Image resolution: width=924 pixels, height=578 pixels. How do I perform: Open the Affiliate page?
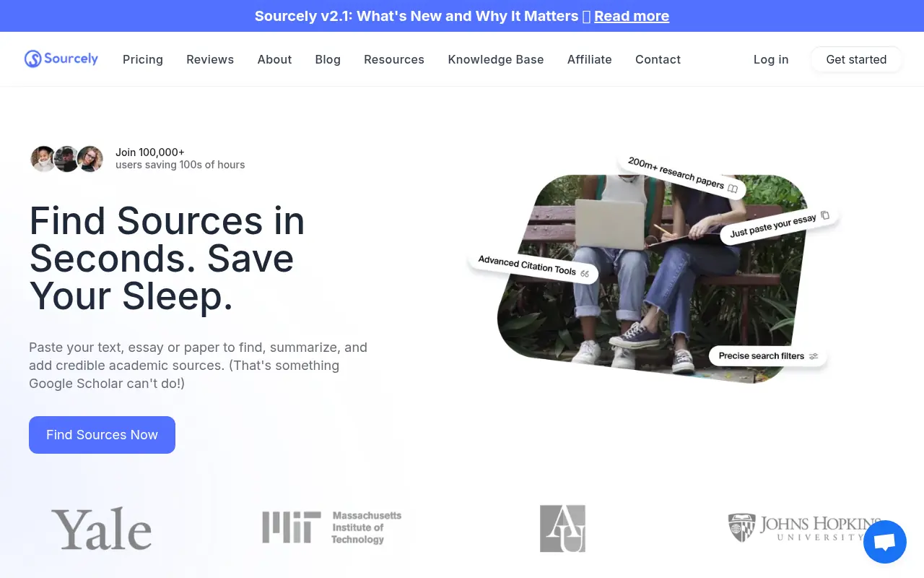589,59
